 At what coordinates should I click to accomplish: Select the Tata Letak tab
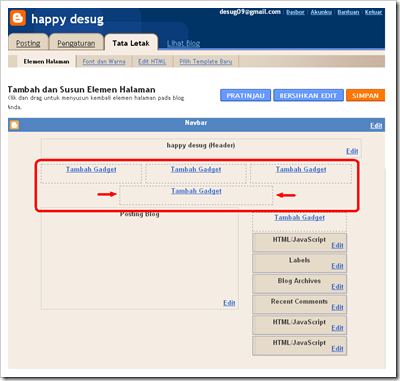click(x=131, y=43)
